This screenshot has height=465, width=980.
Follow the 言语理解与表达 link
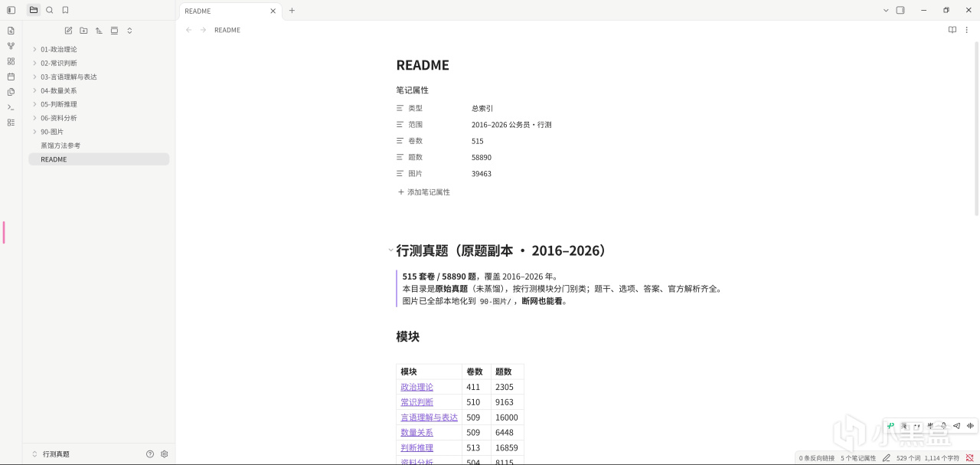tap(429, 418)
